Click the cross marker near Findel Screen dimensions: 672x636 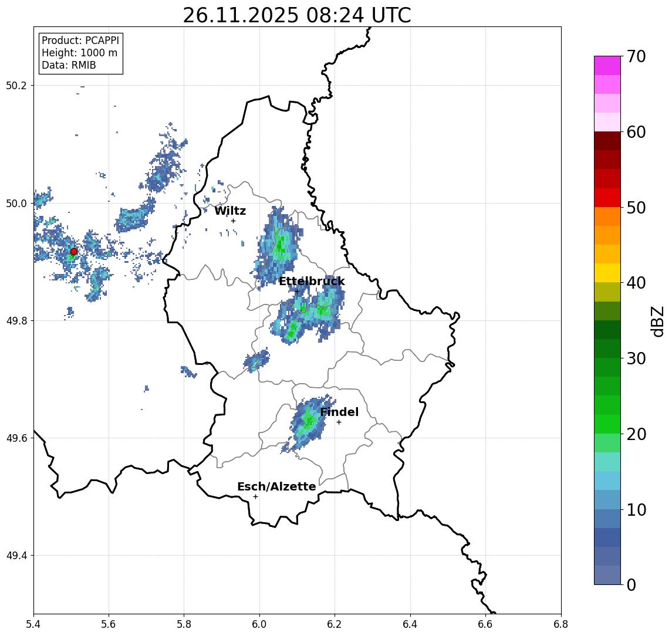pos(339,422)
